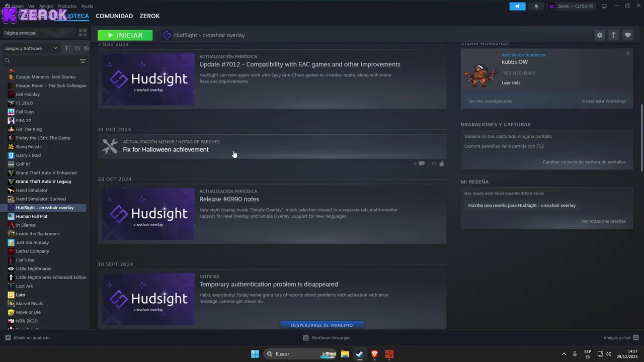
Task: Click the library search input field
Action: coord(44,61)
